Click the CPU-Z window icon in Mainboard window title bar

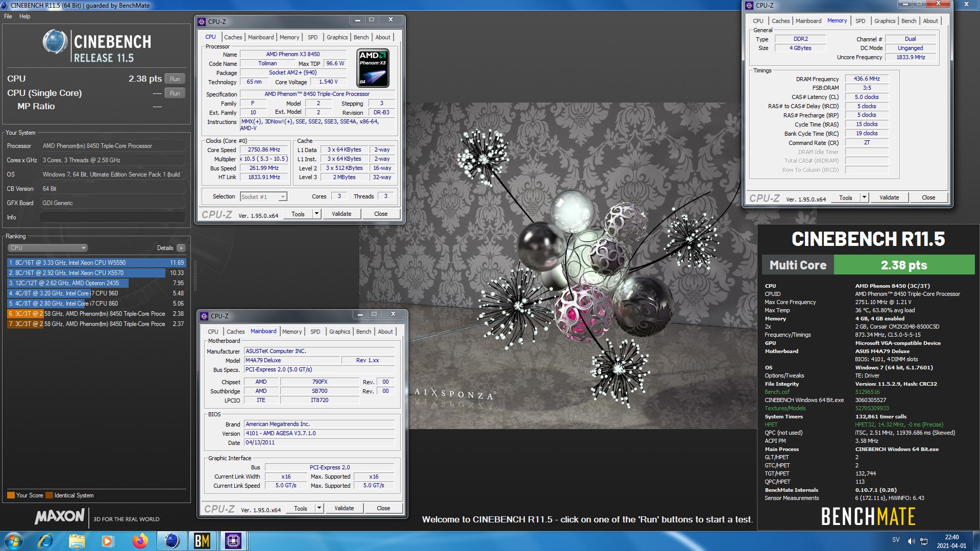(204, 316)
